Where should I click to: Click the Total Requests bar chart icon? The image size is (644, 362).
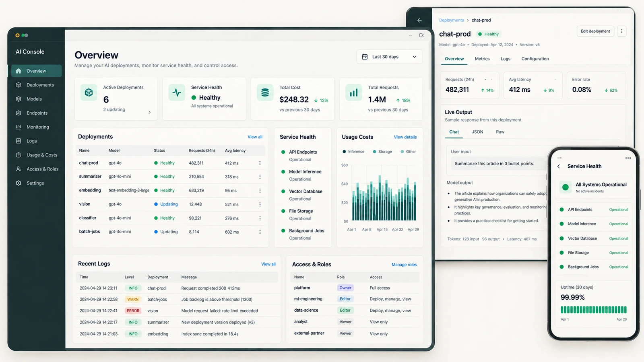(353, 93)
